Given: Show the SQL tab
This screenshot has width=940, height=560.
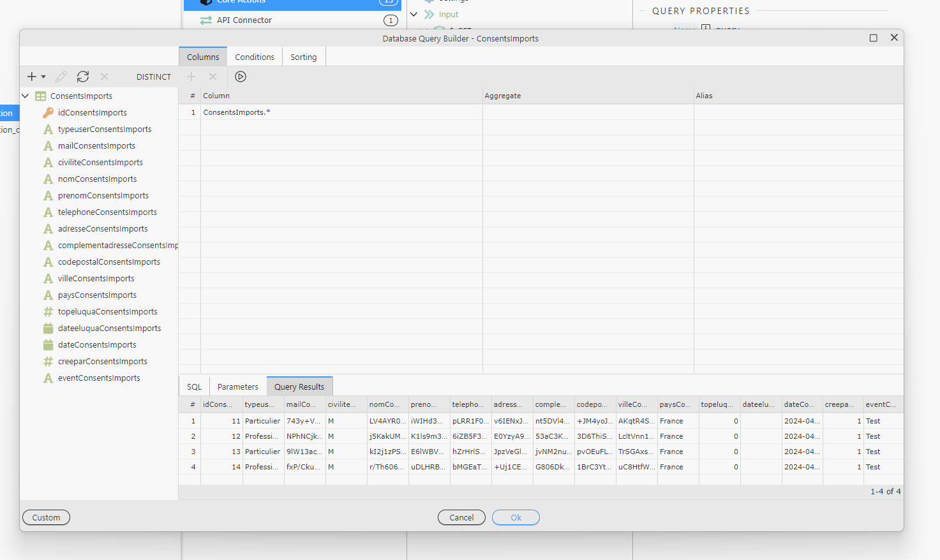Looking at the screenshot, I should 194,387.
